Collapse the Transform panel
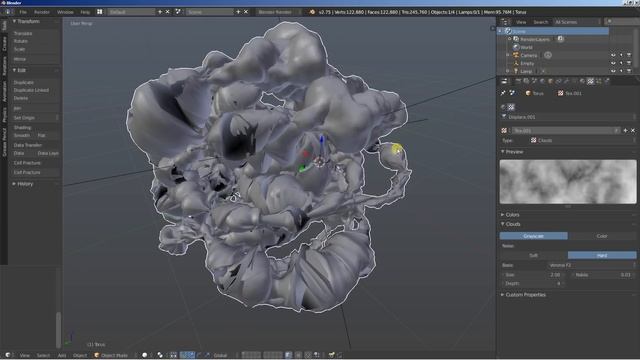The image size is (640, 360). [x=27, y=21]
